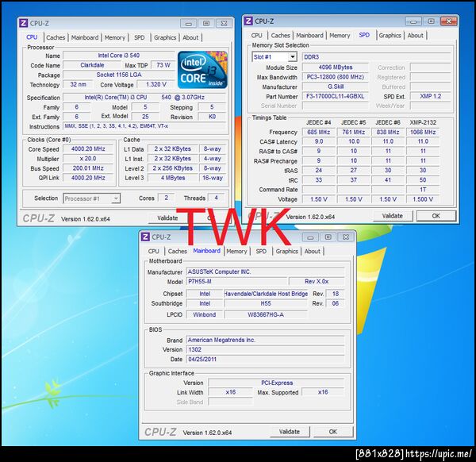Screen dimensions: 476x462
Task: Click the BIOS Date field '04/25/2011'
Action: click(x=265, y=360)
